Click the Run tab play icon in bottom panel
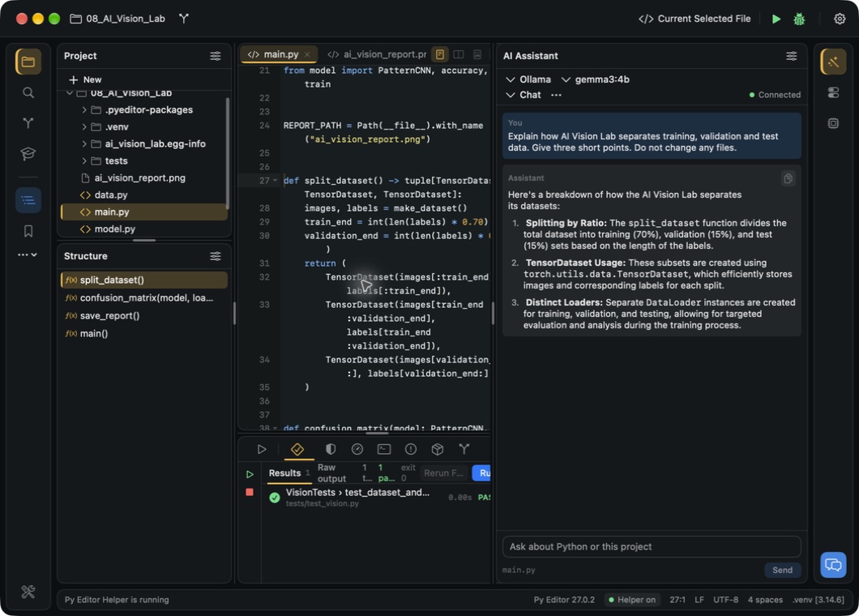The height and width of the screenshot is (616, 859). [x=262, y=449]
